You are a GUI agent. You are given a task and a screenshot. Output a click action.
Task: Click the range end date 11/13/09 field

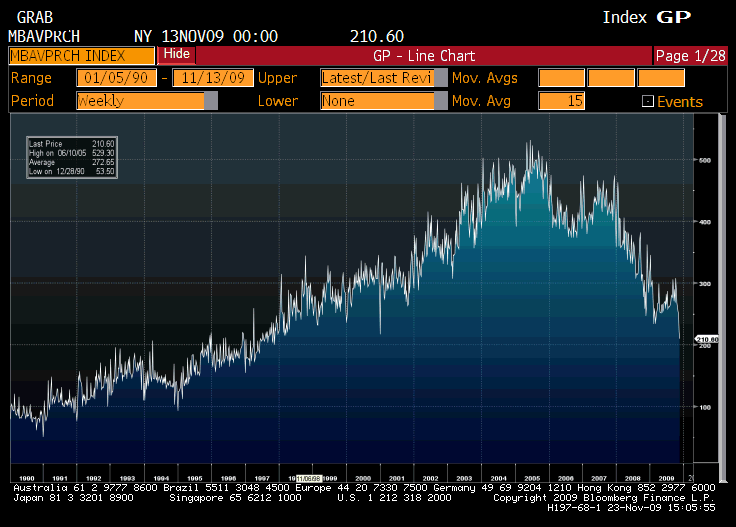click(212, 78)
